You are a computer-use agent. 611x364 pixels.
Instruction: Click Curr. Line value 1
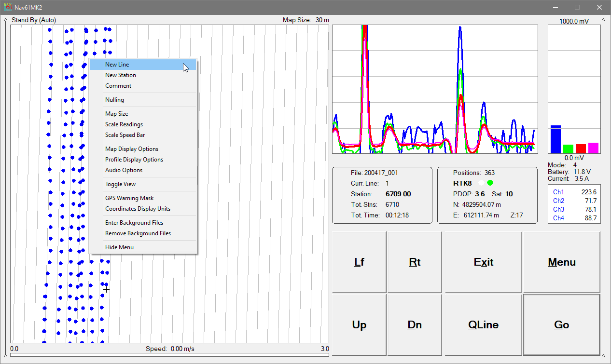(x=387, y=183)
